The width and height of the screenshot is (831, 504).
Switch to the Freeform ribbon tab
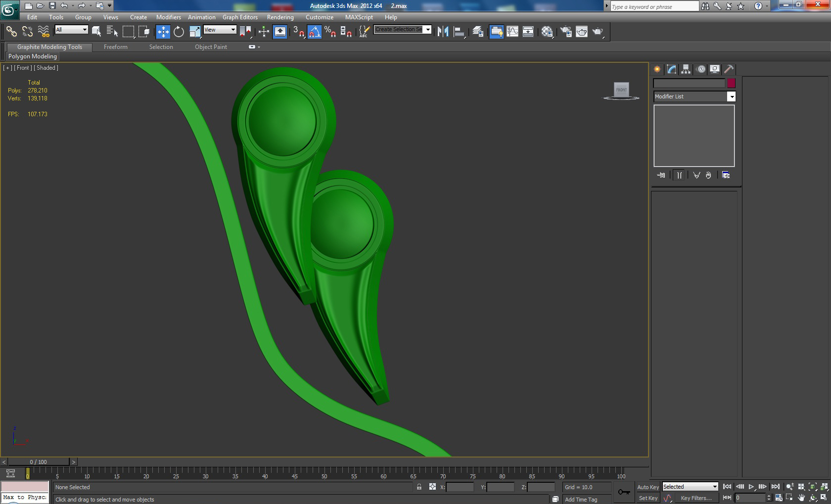click(x=116, y=47)
